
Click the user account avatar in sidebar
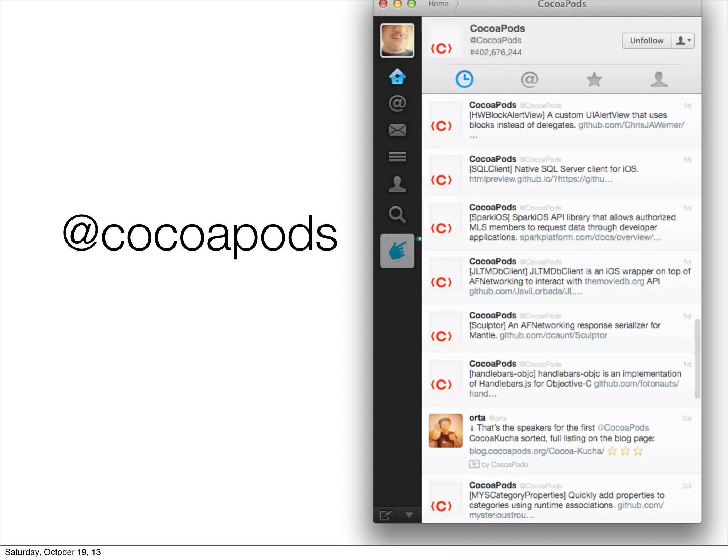pyautogui.click(x=397, y=40)
